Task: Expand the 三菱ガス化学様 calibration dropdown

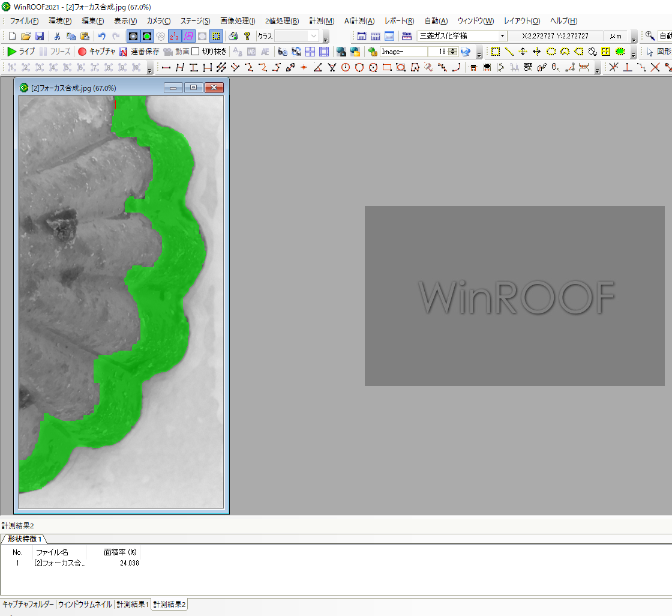Action: [502, 36]
